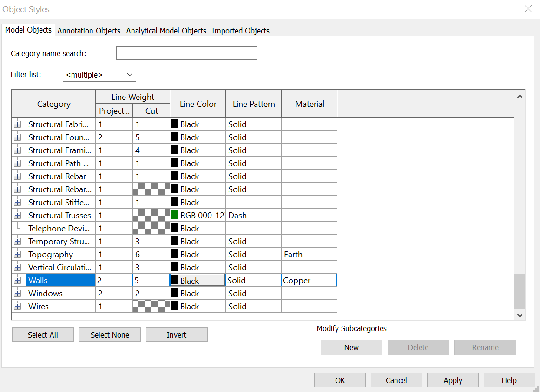Click the scrollbar up arrow

coord(520,97)
